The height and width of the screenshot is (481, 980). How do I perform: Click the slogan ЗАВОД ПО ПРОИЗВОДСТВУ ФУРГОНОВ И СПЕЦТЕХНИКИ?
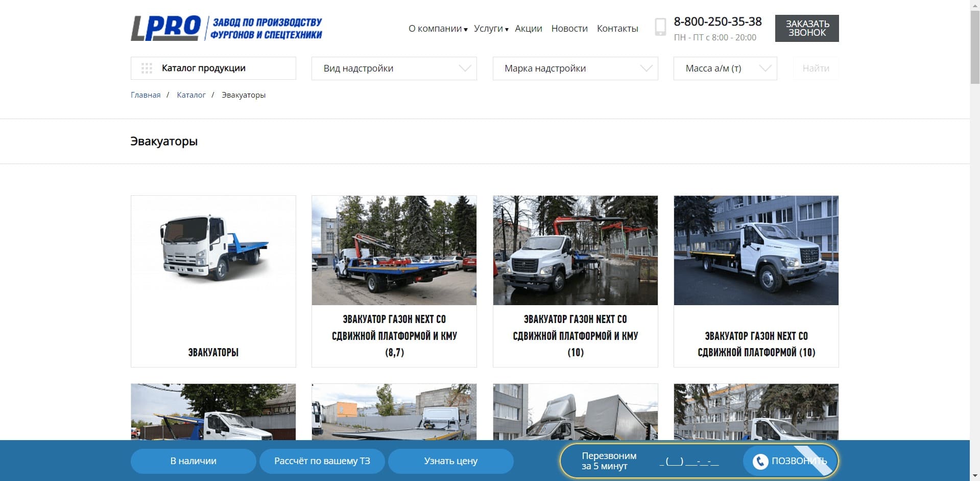coord(266,28)
